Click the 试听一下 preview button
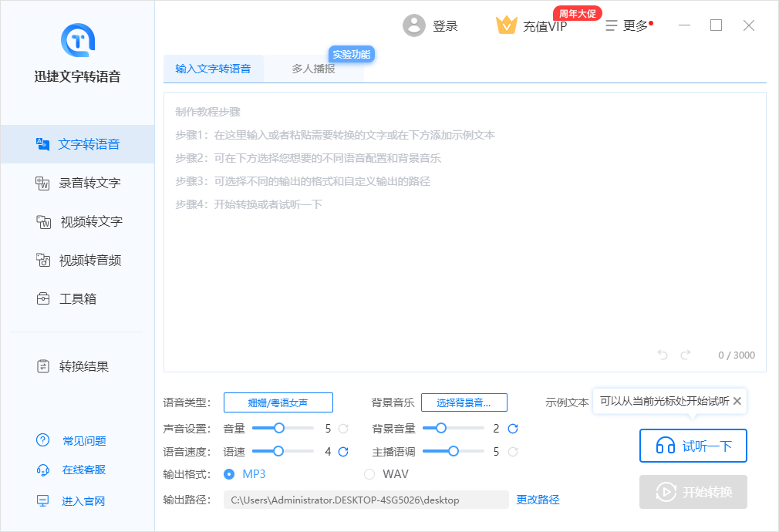This screenshot has height=532, width=779. coord(693,446)
